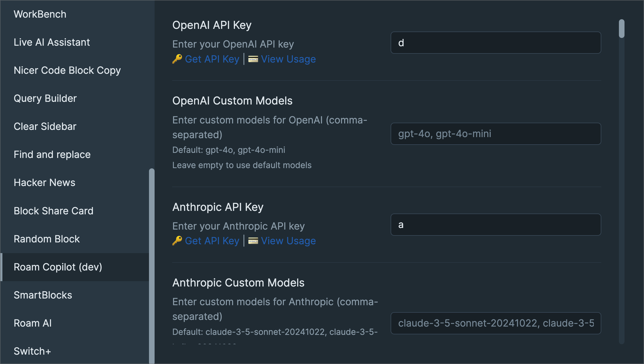Click the settings panel vertical scrollbar thumb
The height and width of the screenshot is (364, 644).
click(x=622, y=29)
